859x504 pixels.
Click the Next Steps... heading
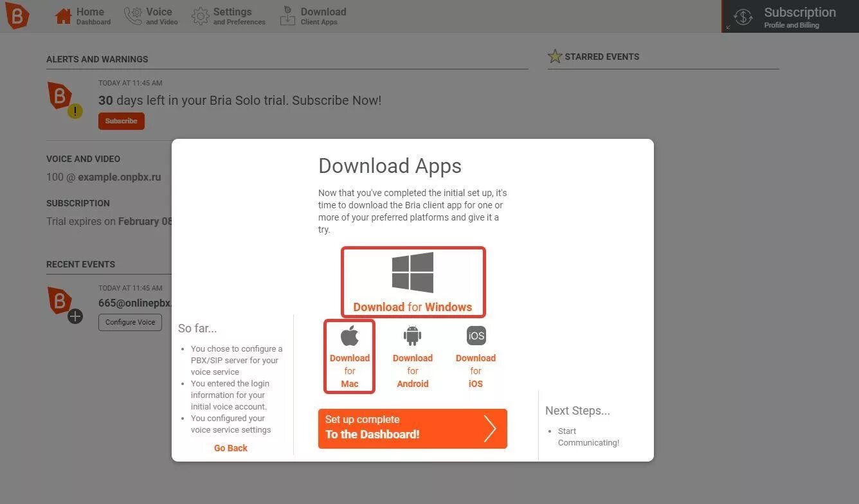pyautogui.click(x=577, y=411)
